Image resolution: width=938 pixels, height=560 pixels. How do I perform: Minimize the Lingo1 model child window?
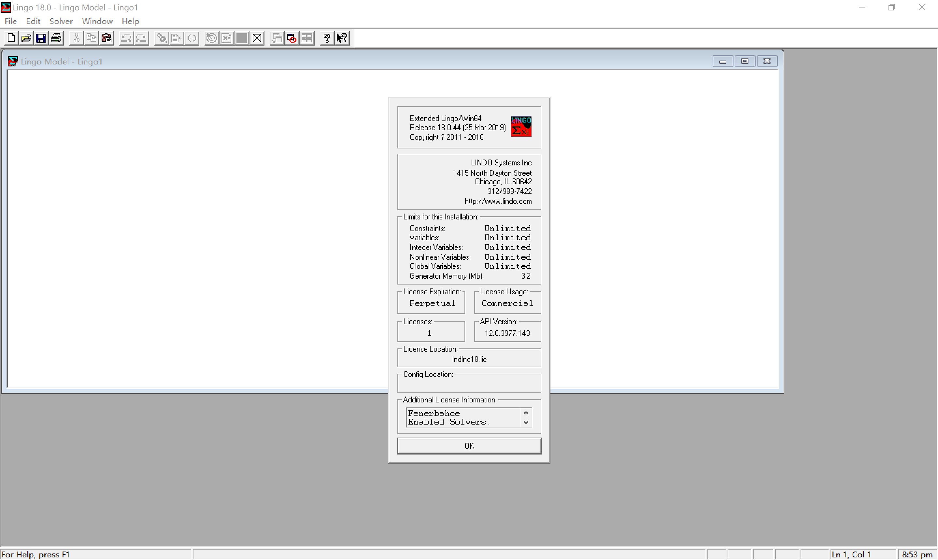723,61
